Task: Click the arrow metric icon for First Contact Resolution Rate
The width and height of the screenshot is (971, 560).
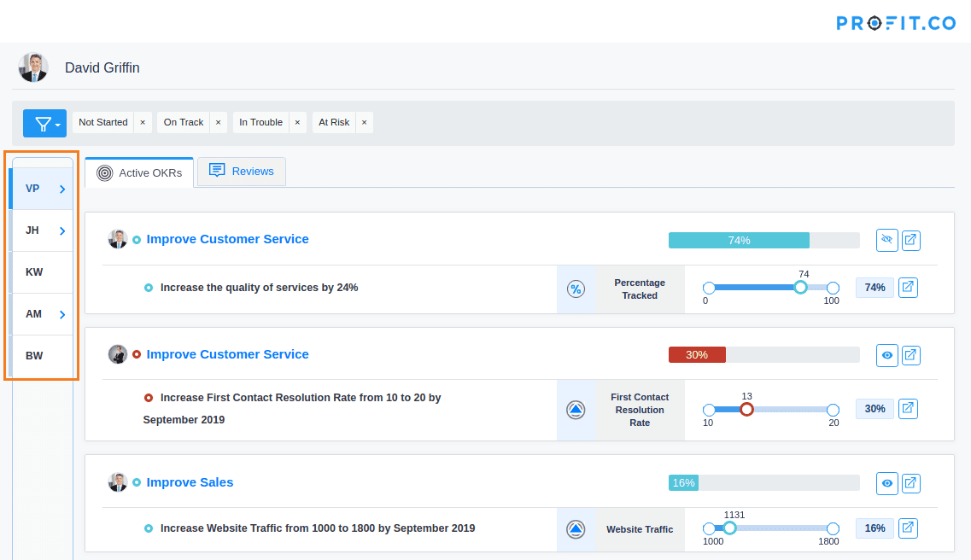Action: (576, 409)
